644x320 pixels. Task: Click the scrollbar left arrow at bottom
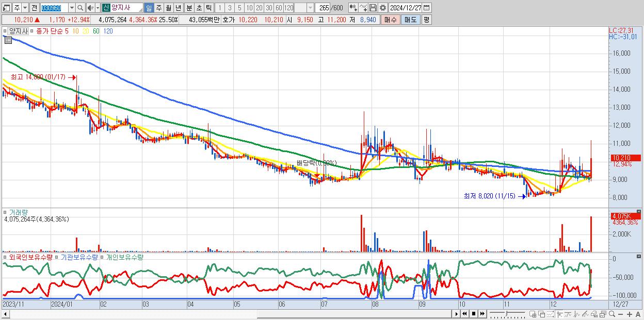[x=6, y=313]
